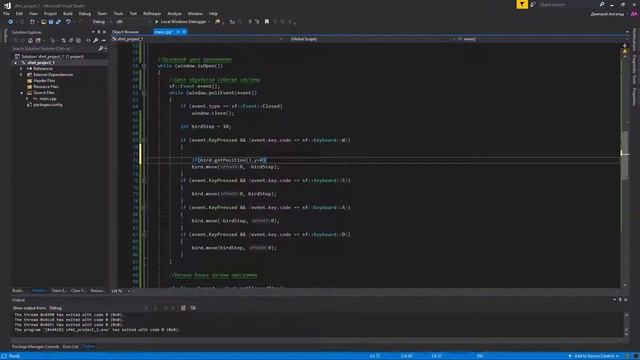640x360 pixels.
Task: Open the main() member dropdown
Action: [x=541, y=39]
